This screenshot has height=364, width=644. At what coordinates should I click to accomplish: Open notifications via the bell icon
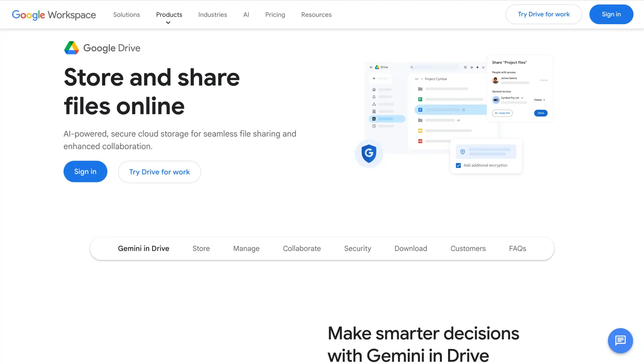pos(374,97)
